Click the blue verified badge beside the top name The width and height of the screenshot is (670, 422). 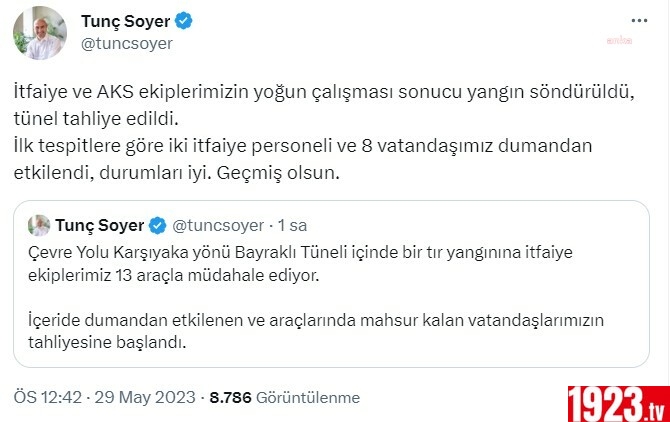pyautogui.click(x=184, y=21)
